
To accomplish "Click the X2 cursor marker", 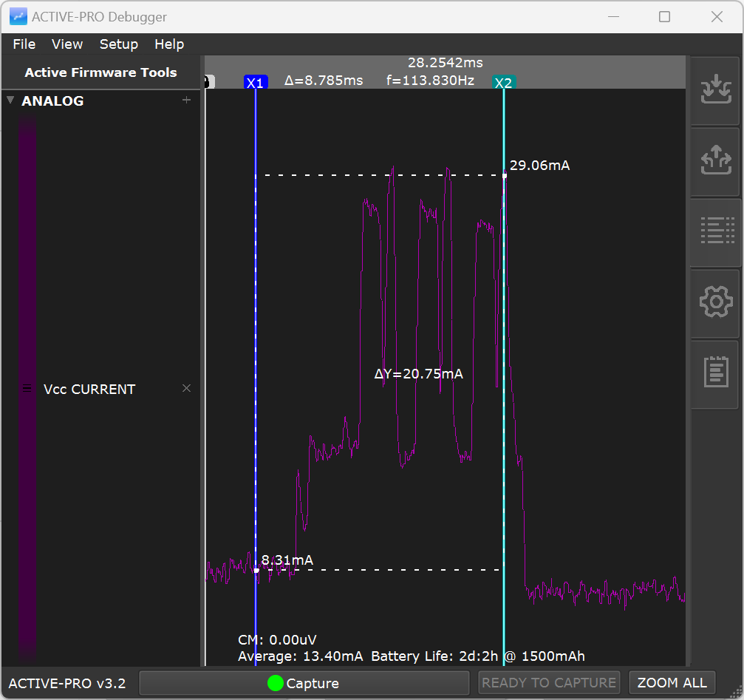I will pos(504,83).
